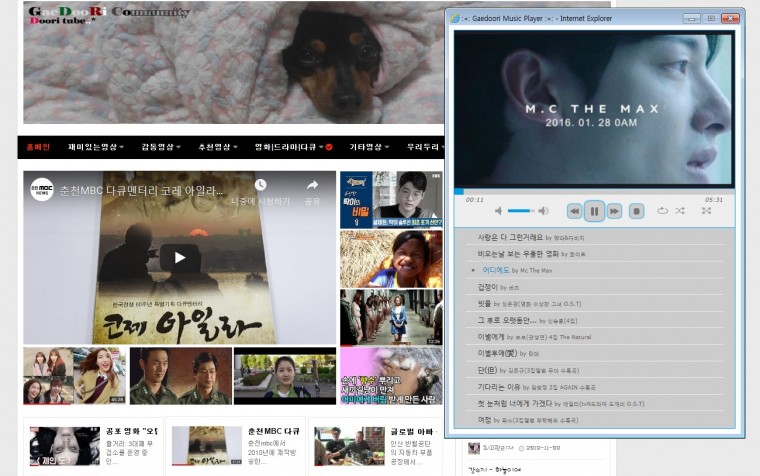Skip to the next track

coord(614,211)
